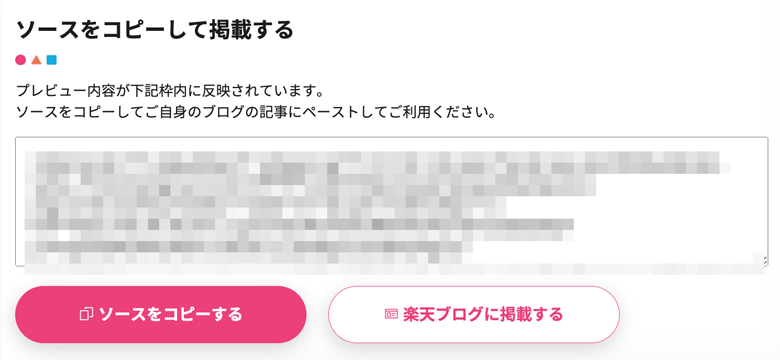Click the 楽天ブログに掲載する button
This screenshot has width=780, height=360.
point(474,314)
